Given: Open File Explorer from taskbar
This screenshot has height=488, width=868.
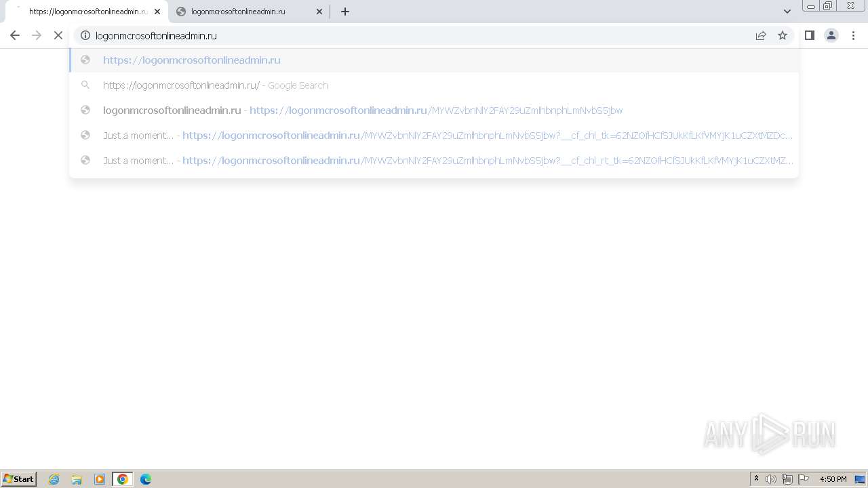Looking at the screenshot, I should (x=77, y=479).
